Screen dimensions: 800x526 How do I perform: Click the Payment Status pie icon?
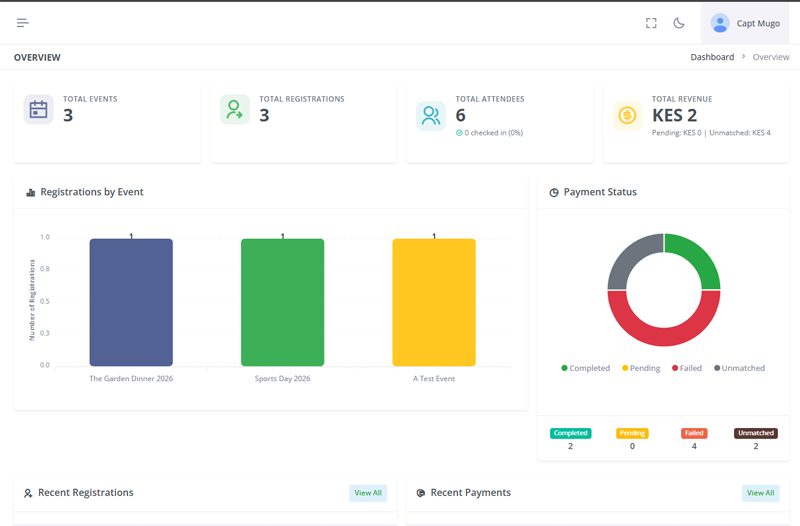tap(554, 192)
